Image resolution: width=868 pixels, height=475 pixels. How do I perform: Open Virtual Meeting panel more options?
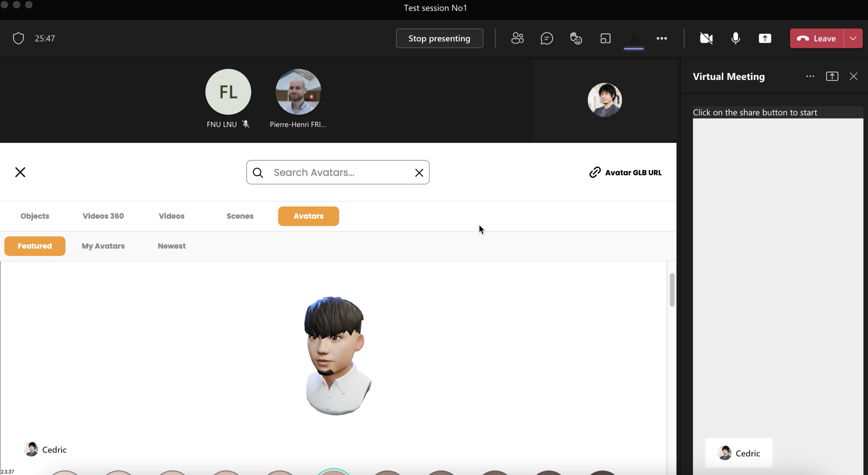(810, 77)
